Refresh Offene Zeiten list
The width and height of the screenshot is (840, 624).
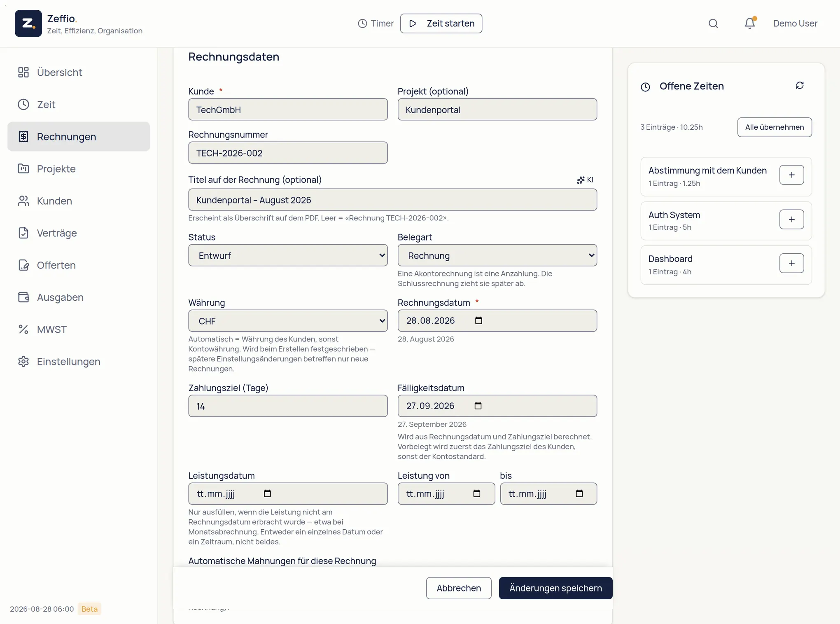(800, 85)
